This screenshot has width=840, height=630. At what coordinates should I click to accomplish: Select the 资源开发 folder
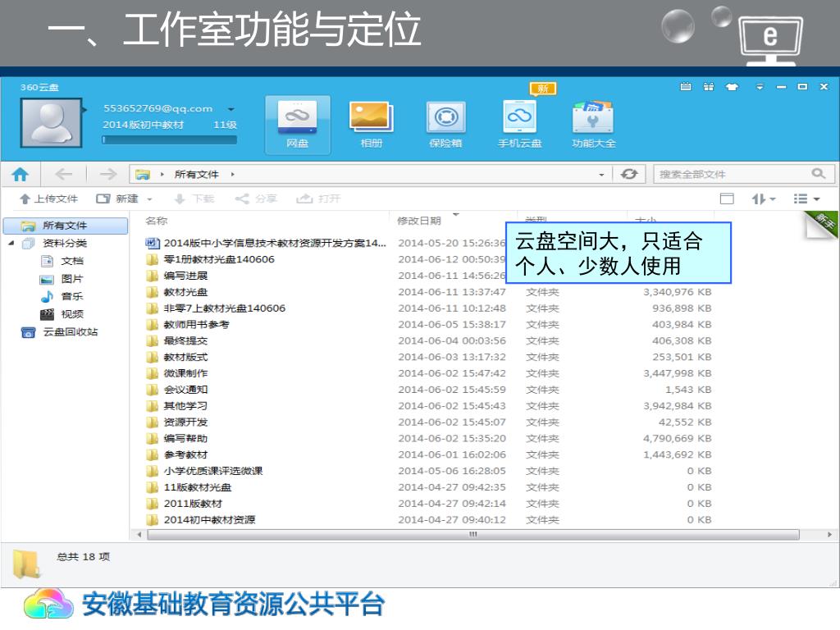pos(177,422)
